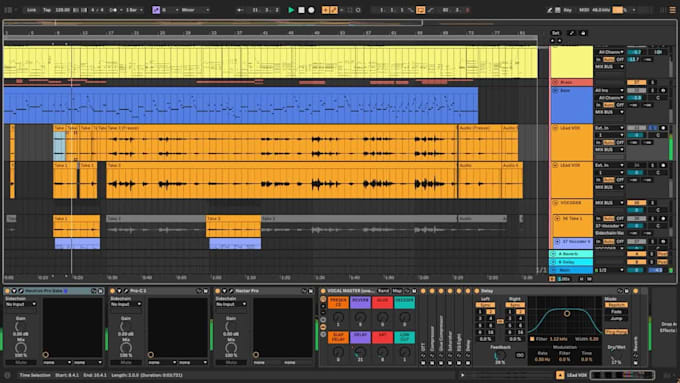680x383 pixels.
Task: Click the Map button on VOCAL MASTER
Action: [397, 291]
